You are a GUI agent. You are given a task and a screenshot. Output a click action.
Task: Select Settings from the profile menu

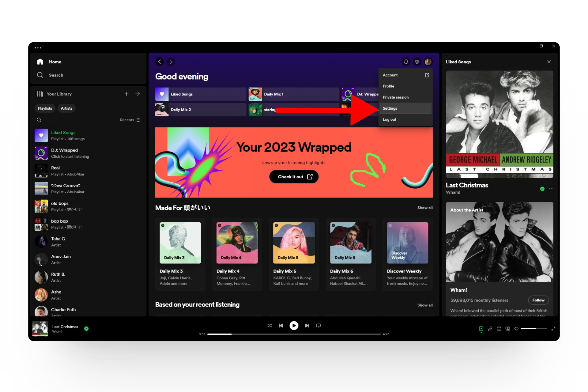click(390, 108)
